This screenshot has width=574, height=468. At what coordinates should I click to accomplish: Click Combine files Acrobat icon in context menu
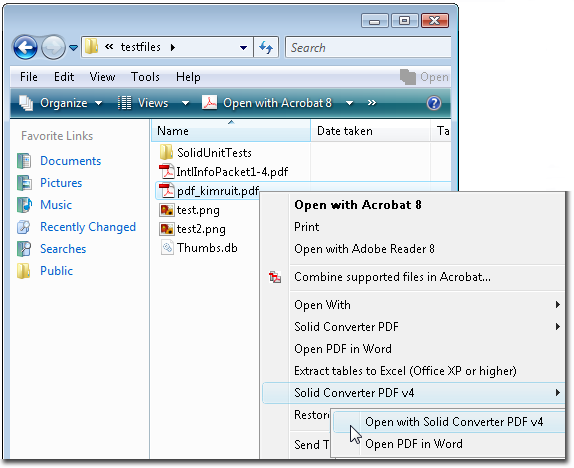(x=275, y=277)
